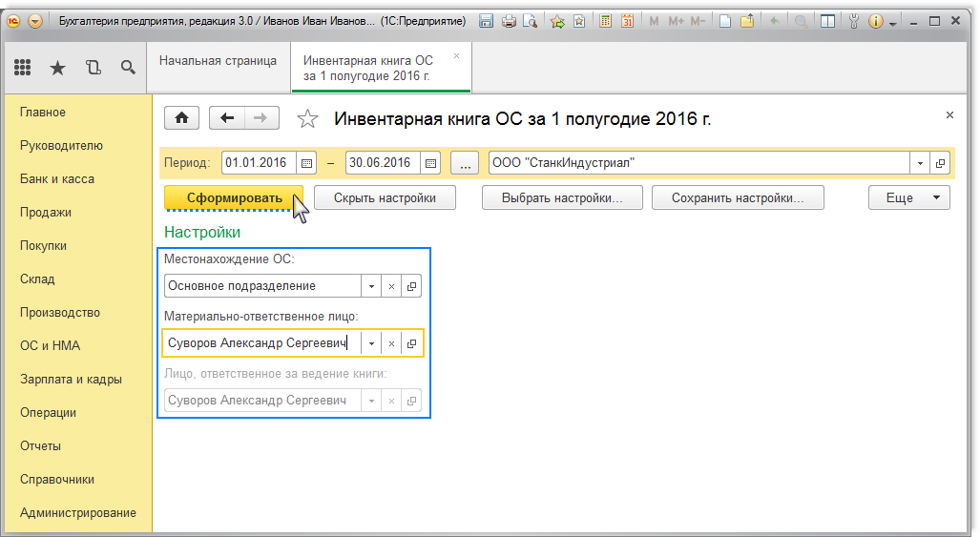Open calendar picker for start date
Image resolution: width=980 pixels, height=537 pixels.
tap(306, 163)
